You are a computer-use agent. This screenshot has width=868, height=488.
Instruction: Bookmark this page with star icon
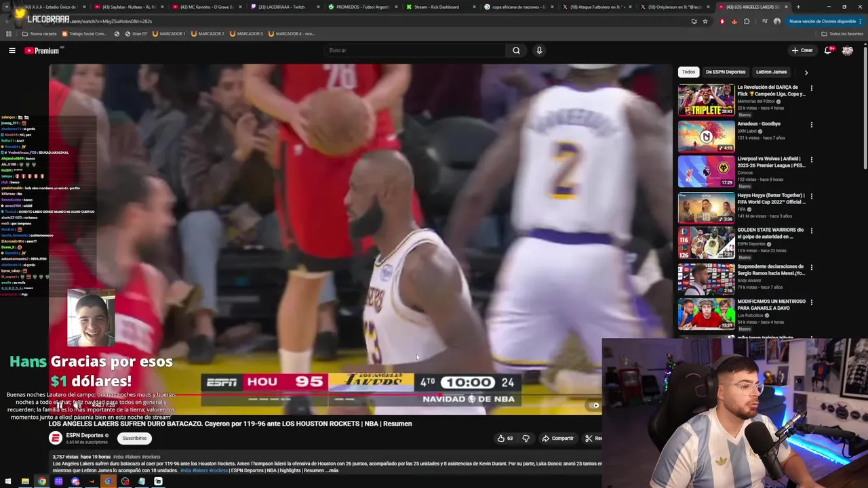tap(705, 21)
